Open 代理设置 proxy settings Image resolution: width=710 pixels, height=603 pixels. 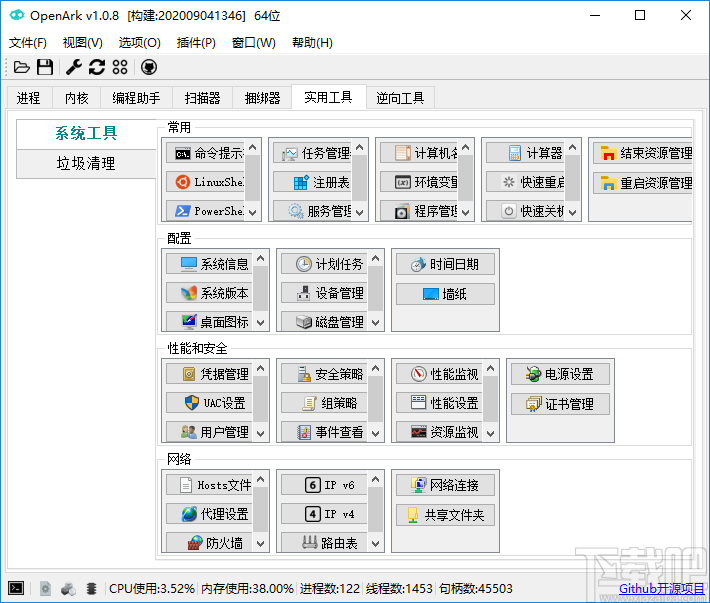(209, 514)
